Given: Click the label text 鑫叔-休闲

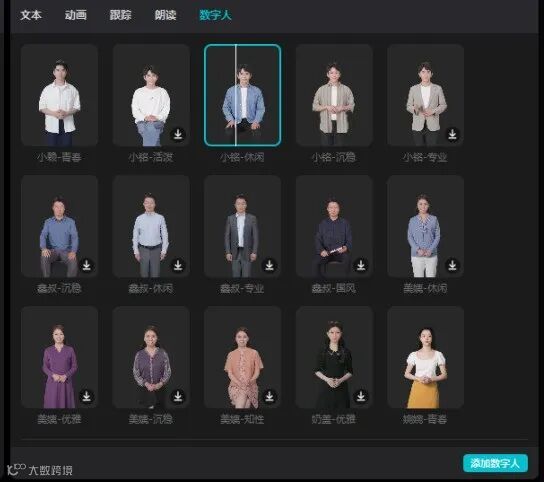Looking at the screenshot, I should (151, 288).
